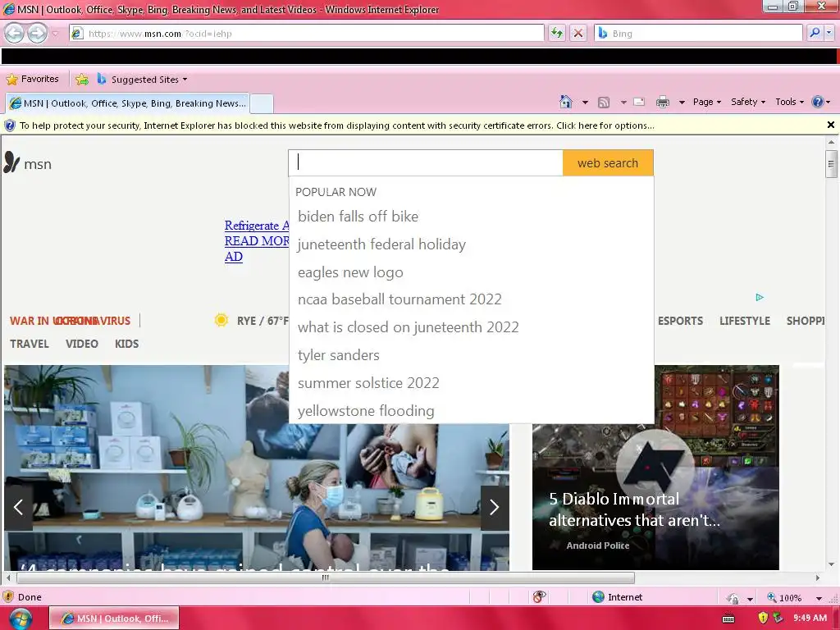Click the browser Forward arrow button
This screenshot has height=630, width=840.
(x=37, y=33)
